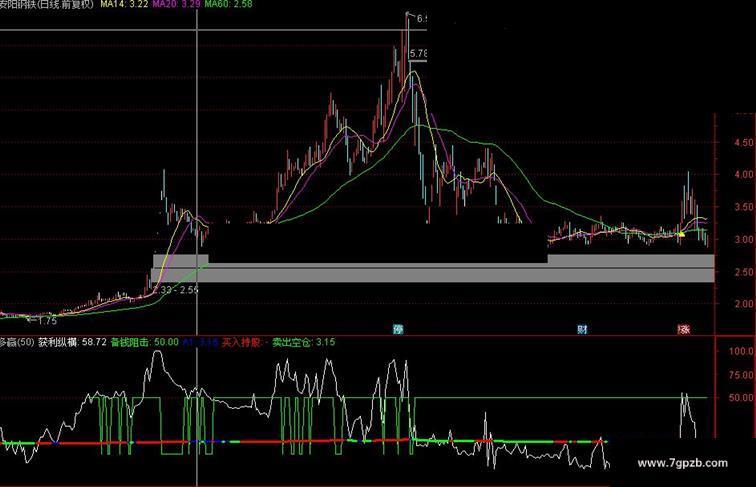Click the 100.0 indicator axis tick
Viewport: 756px width, 487px height.
coord(741,352)
